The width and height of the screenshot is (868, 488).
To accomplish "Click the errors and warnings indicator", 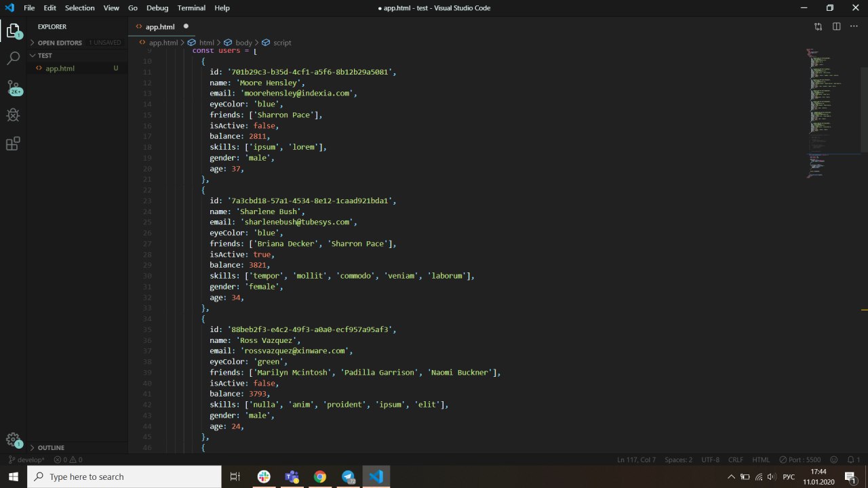I will (x=68, y=460).
